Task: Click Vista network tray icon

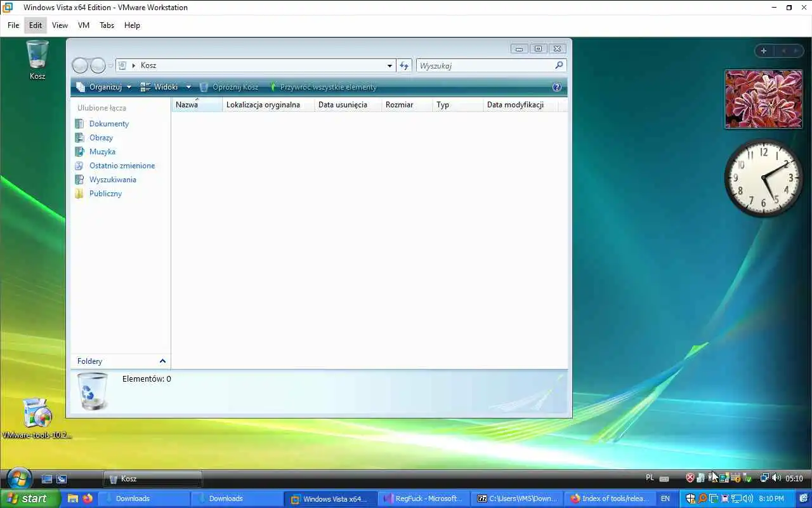Action: (x=765, y=478)
